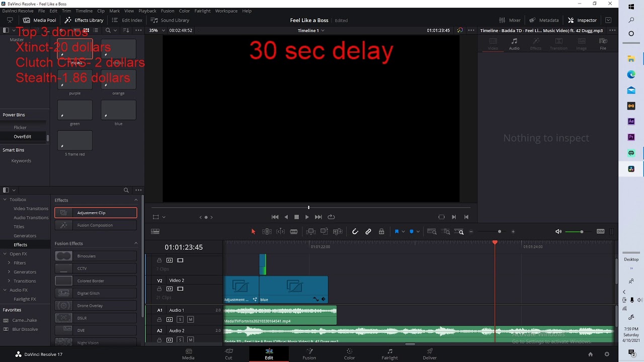Select the OverEdit power bin
This screenshot has height=362, width=644.
tap(23, 137)
